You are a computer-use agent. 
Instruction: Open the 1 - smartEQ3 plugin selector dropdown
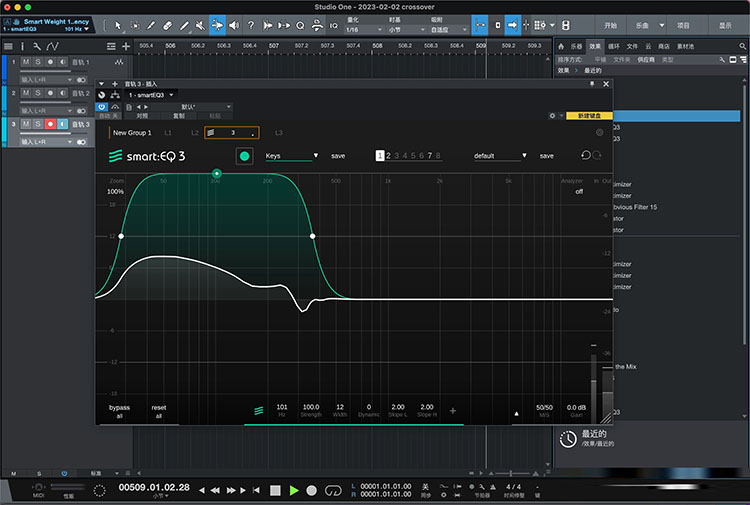pos(151,95)
